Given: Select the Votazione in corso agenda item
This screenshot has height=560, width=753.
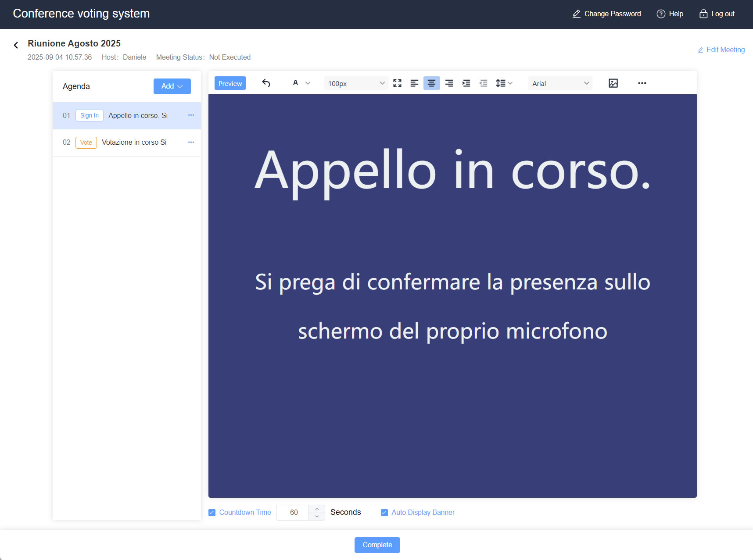Looking at the screenshot, I should [x=133, y=142].
